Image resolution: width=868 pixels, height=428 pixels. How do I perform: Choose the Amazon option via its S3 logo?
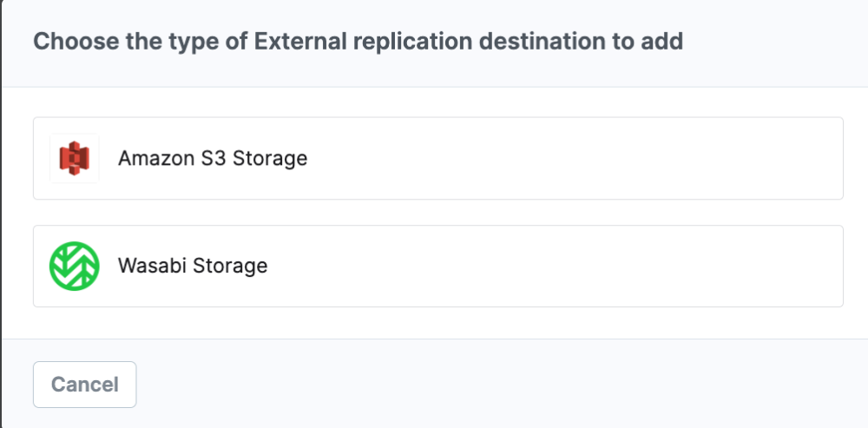(x=74, y=158)
